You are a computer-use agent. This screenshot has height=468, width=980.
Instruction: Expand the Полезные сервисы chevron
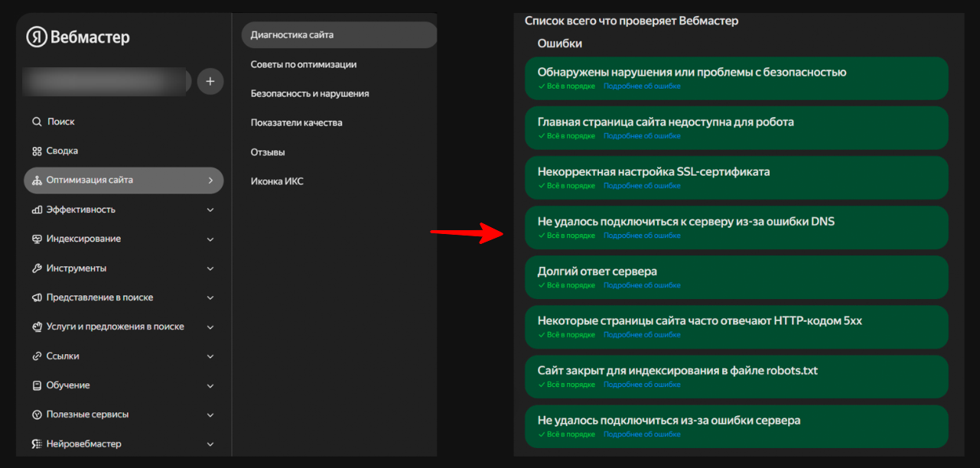coord(210,414)
